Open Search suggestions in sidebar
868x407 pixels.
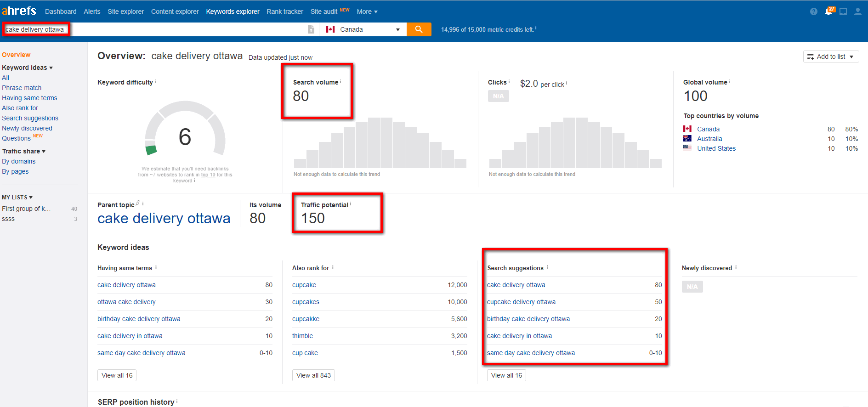coord(30,118)
